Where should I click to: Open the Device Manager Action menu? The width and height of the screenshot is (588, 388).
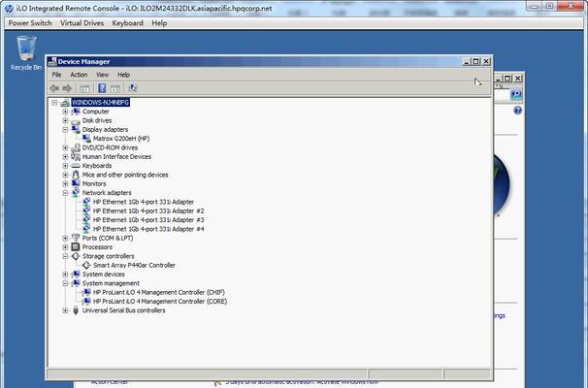click(79, 75)
